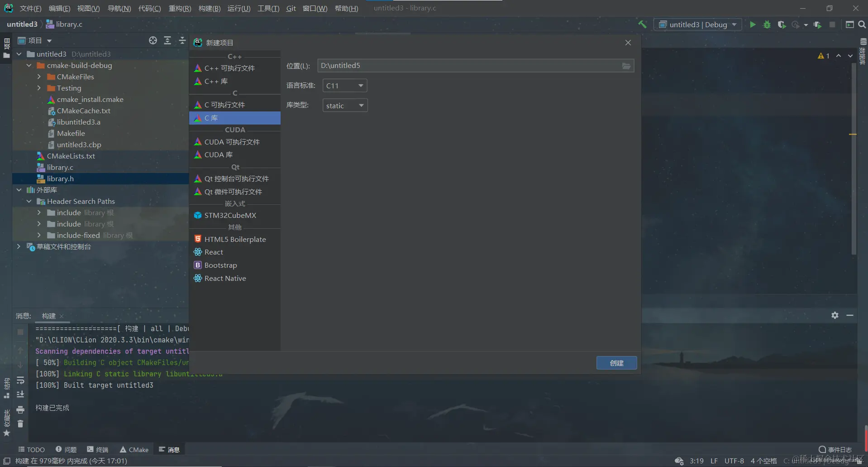The height and width of the screenshot is (467, 868).
Task: Open the 编辑(E) menu
Action: (x=59, y=8)
